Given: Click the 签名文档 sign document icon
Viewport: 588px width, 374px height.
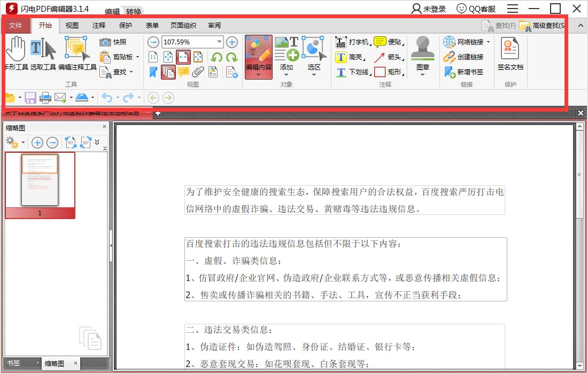Looking at the screenshot, I should 509,53.
